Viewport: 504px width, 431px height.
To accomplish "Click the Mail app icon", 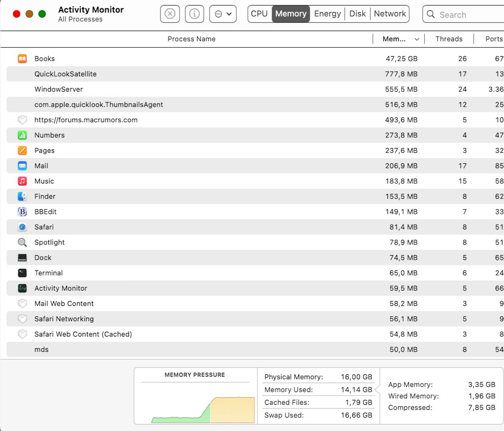I will (22, 166).
